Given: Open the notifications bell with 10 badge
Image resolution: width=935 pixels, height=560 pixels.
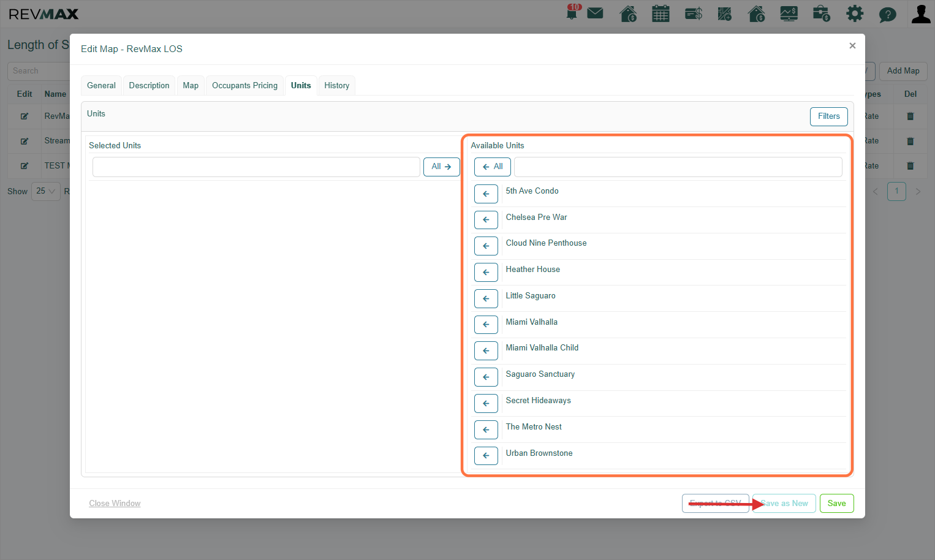Looking at the screenshot, I should 572,13.
